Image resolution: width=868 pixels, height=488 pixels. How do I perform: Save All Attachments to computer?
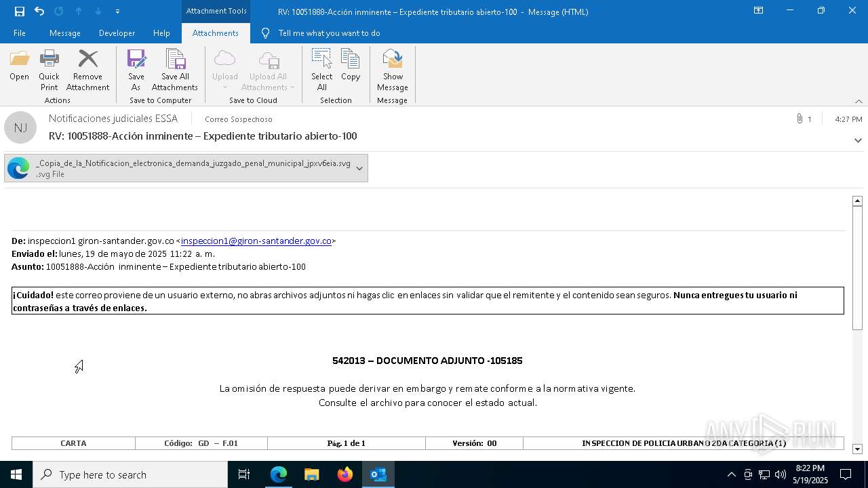coord(175,70)
